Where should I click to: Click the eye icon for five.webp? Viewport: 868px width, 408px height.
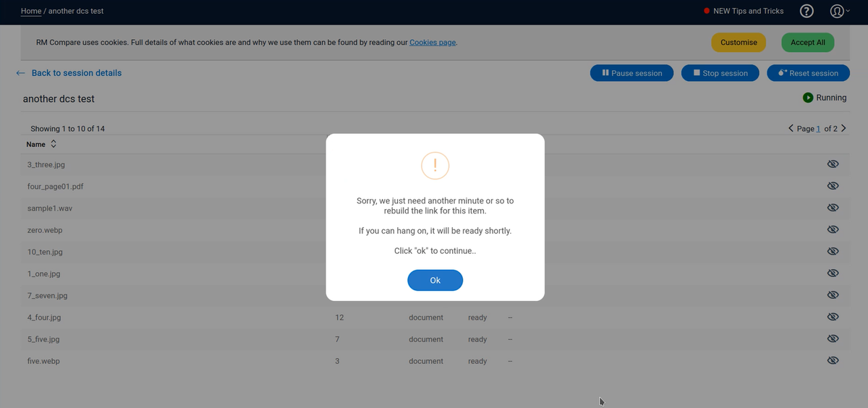833,360
